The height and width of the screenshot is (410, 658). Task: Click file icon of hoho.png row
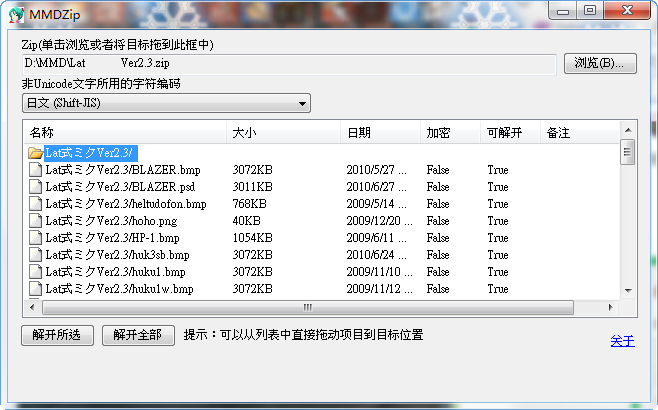click(36, 221)
